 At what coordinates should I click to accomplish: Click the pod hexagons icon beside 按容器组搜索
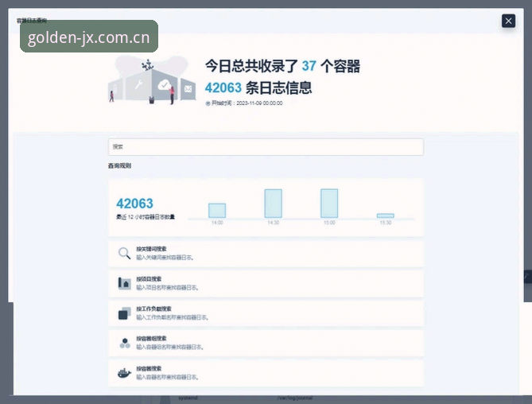tap(125, 343)
